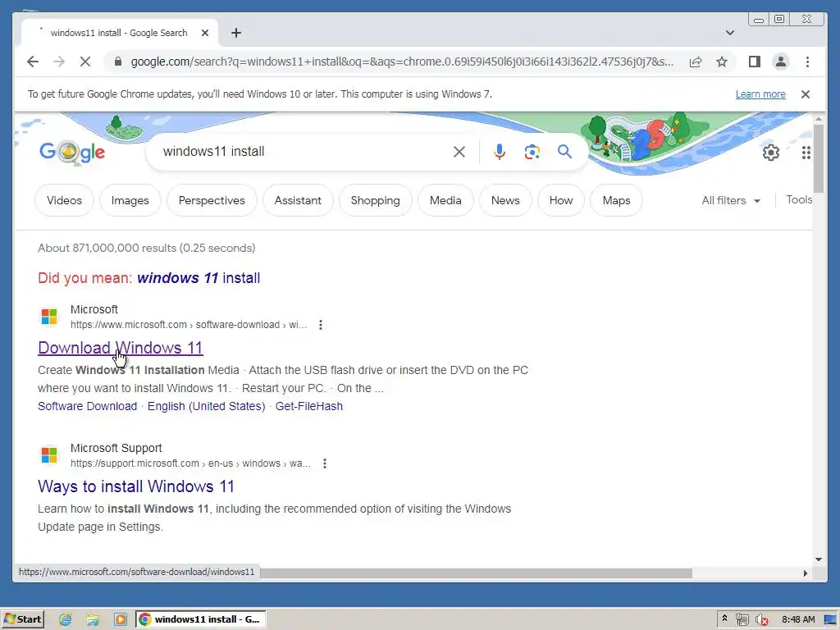Click the scroll down arrow
Screen dimensions: 840x630
(818, 559)
